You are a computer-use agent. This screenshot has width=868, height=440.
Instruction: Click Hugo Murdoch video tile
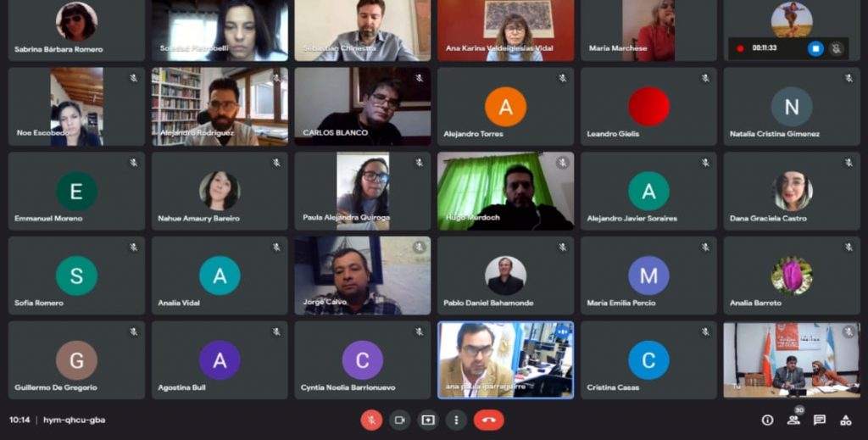505,191
